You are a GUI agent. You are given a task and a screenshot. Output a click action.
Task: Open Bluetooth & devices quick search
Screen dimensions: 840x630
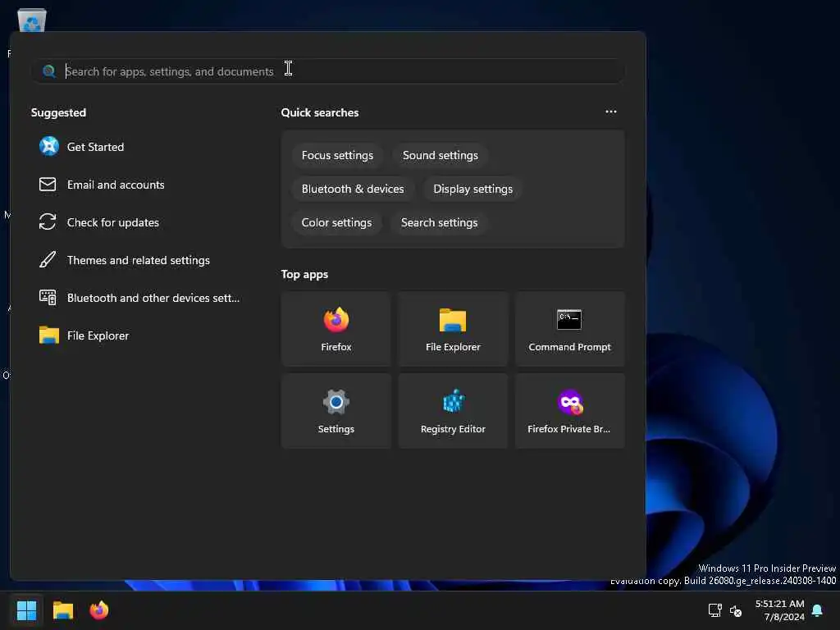pos(353,189)
